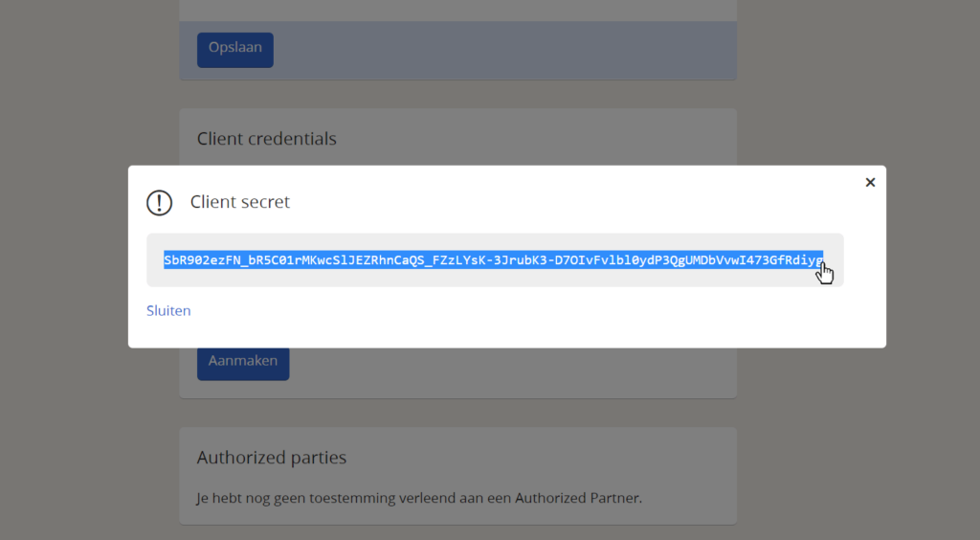Click the blue-gray footer bar beside Opslaan
This screenshot has width=980, height=540.
[505, 50]
